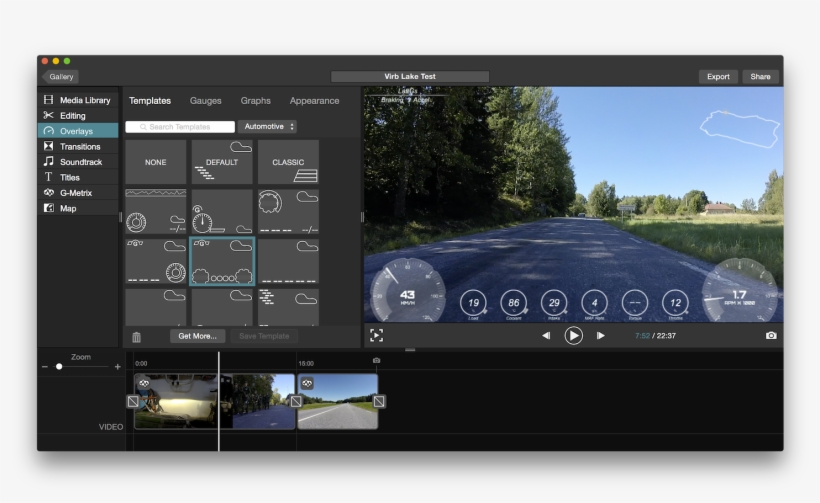This screenshot has width=820, height=503.
Task: Go to the Soundtrack section
Action: 80,162
